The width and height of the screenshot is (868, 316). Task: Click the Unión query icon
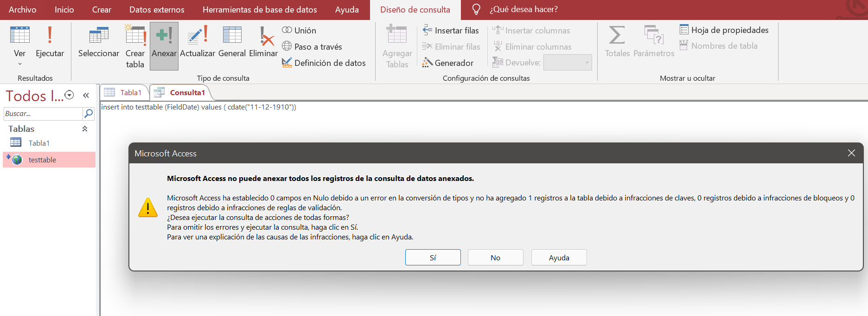pyautogui.click(x=299, y=31)
